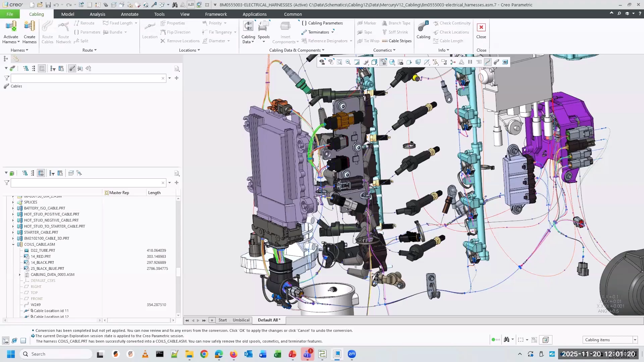Toggle centerline cable display in graphics toolbar
644x362 pixels.
(488, 62)
